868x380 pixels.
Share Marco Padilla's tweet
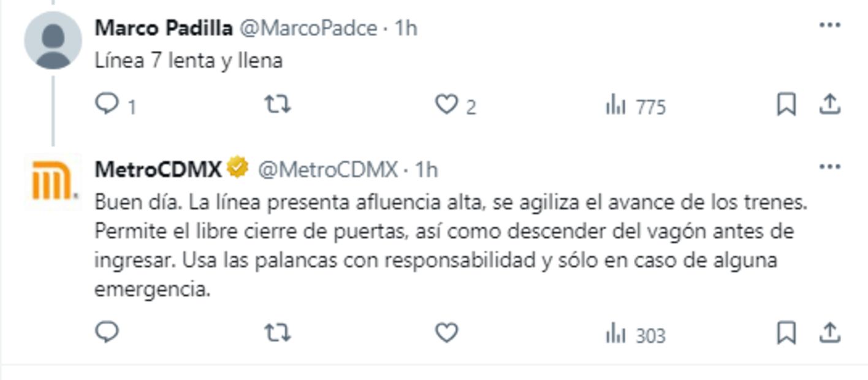pos(829,105)
